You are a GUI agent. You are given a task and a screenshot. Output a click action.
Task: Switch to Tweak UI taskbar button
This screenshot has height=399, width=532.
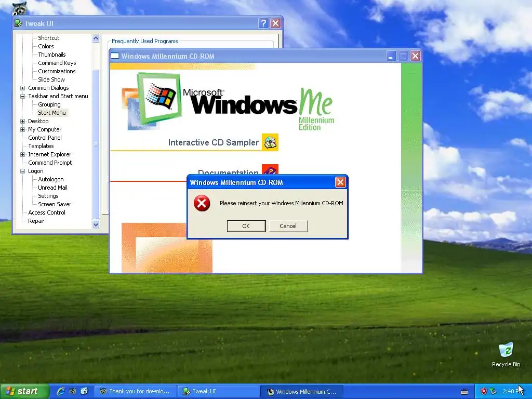tap(219, 392)
